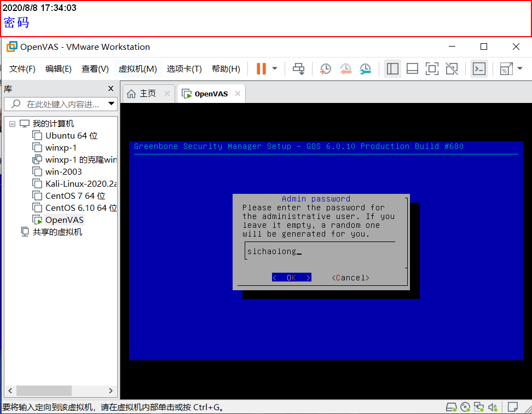Click the send Ctrl+Alt+Del icon

point(299,68)
